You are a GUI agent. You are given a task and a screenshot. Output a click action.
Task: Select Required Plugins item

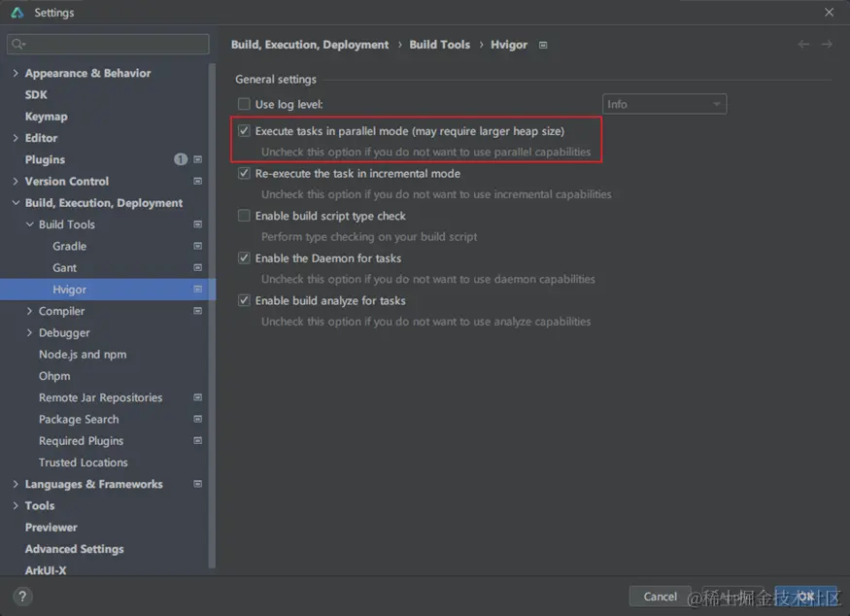pyautogui.click(x=81, y=441)
